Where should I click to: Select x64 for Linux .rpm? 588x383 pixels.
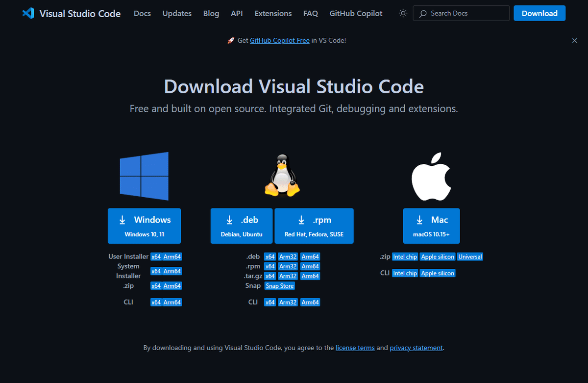pyautogui.click(x=270, y=266)
